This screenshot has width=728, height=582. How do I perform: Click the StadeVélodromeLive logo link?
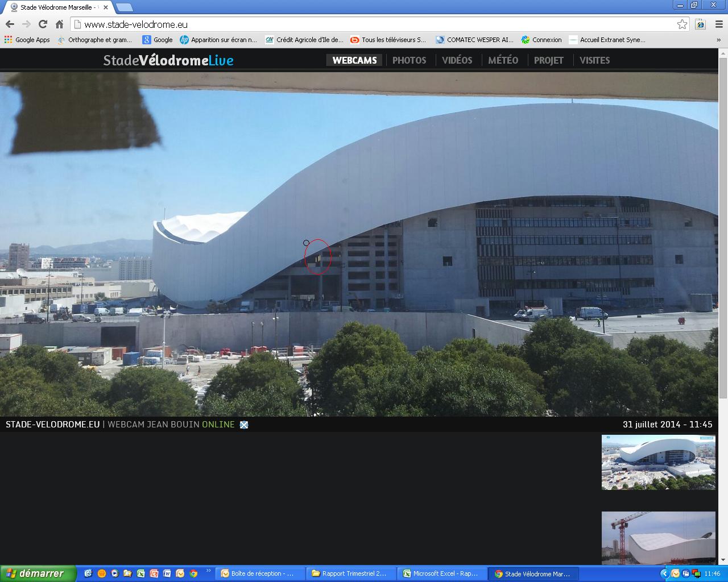tap(168, 60)
